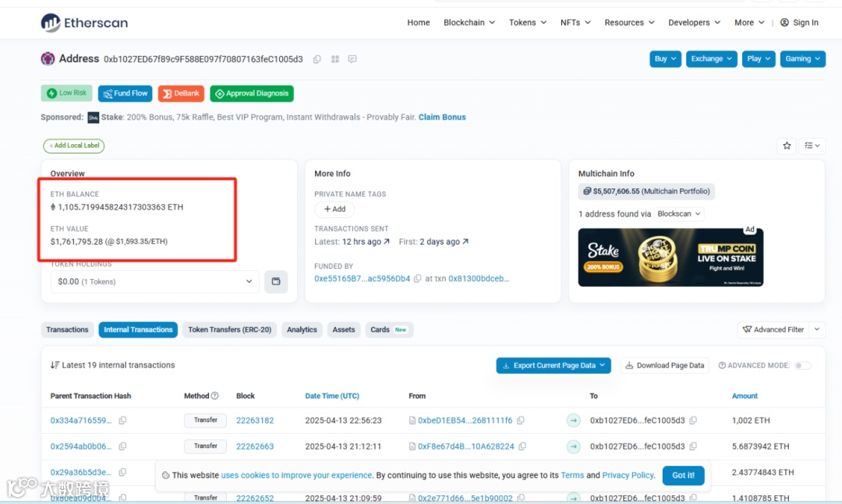Add a private name tag
The image size is (842, 504).
click(x=334, y=209)
